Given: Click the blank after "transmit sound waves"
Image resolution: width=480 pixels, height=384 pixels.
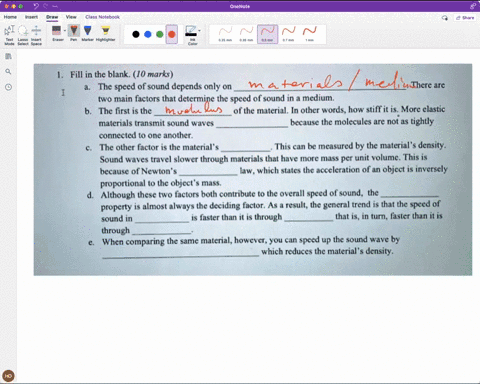Looking at the screenshot, I should [252, 123].
